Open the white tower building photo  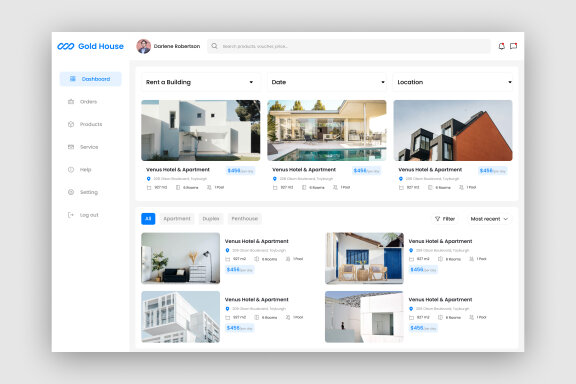click(180, 317)
